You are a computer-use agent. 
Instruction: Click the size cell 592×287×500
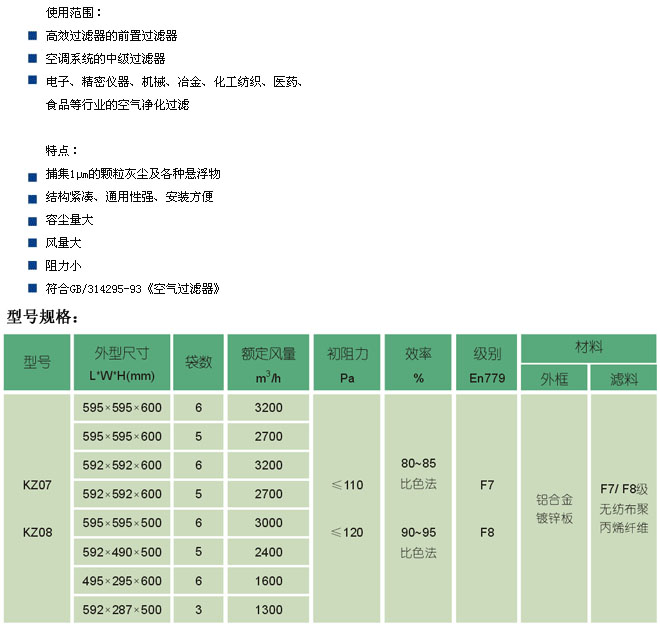(x=122, y=610)
